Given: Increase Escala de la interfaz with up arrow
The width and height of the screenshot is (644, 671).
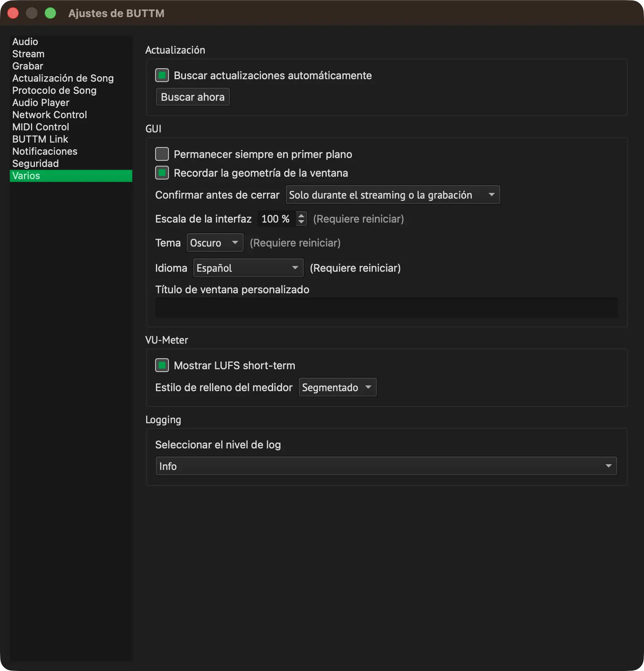Looking at the screenshot, I should pos(301,215).
